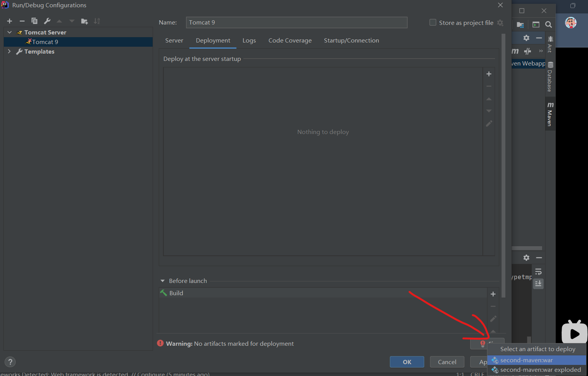Viewport: 588px width, 376px height.
Task: Switch to the Logs tab
Action: coord(249,40)
